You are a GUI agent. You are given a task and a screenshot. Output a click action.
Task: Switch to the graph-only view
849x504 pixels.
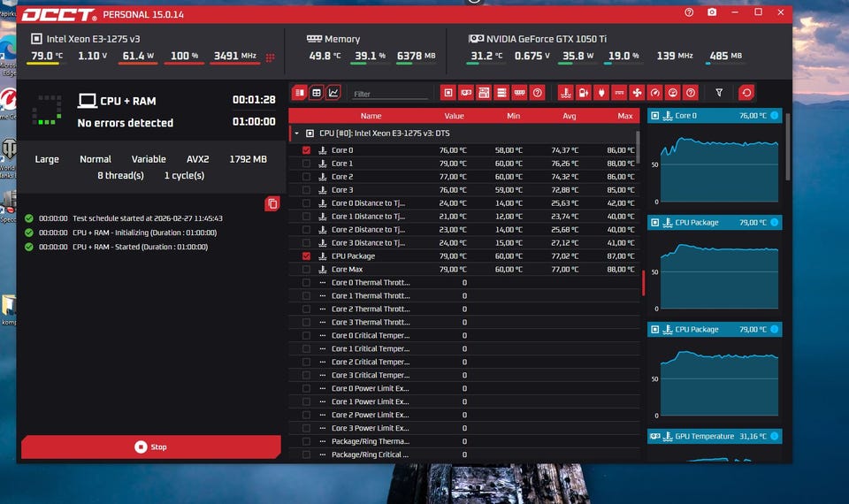(x=333, y=93)
